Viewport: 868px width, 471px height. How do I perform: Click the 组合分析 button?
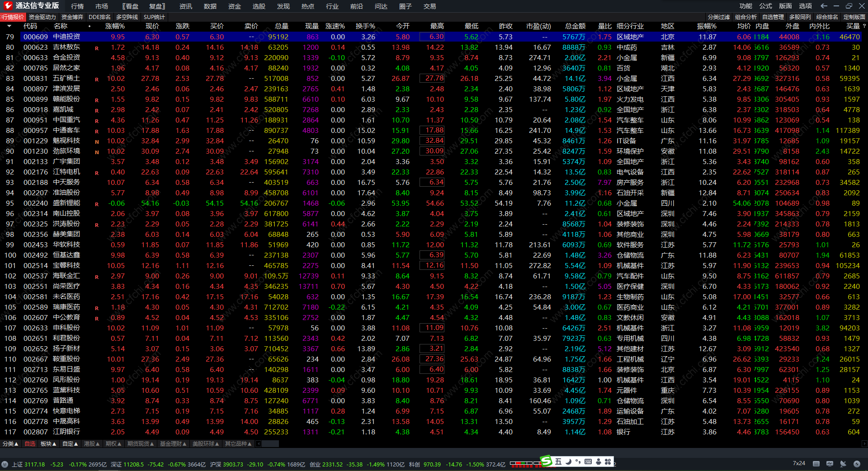pos(746,17)
